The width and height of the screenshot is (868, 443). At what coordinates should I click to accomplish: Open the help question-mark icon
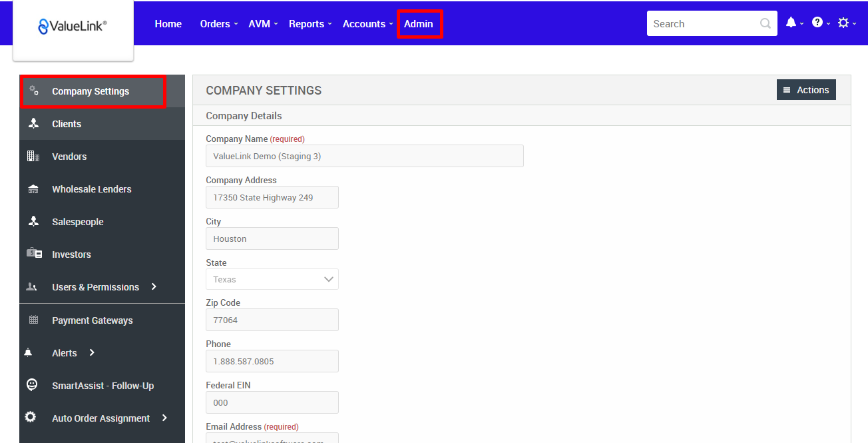coord(817,23)
